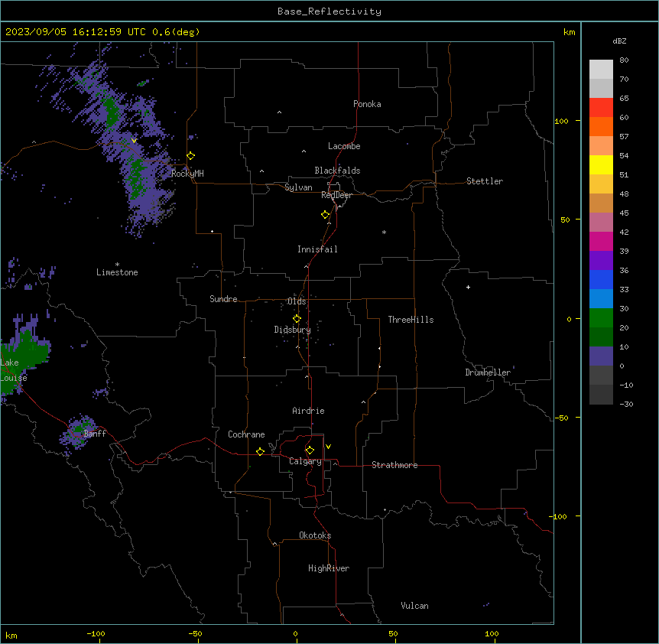Pick the red 60-65 dBZ legend swatch

pos(601,108)
